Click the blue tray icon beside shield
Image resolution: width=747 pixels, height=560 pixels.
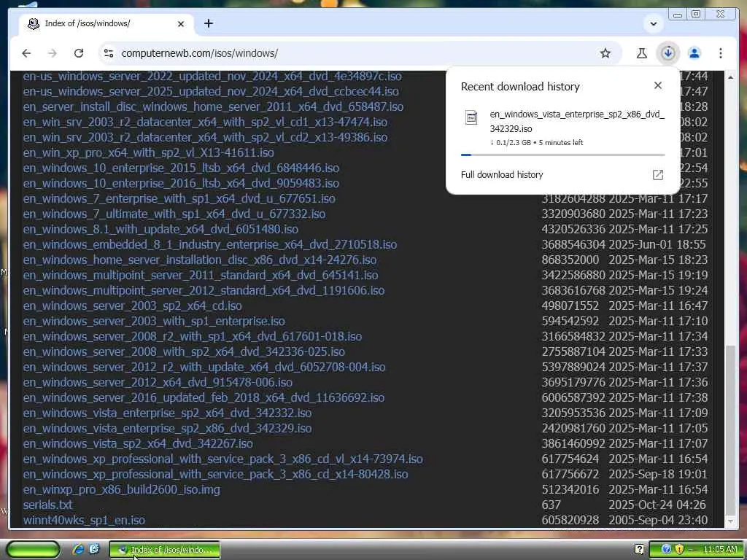click(x=667, y=550)
